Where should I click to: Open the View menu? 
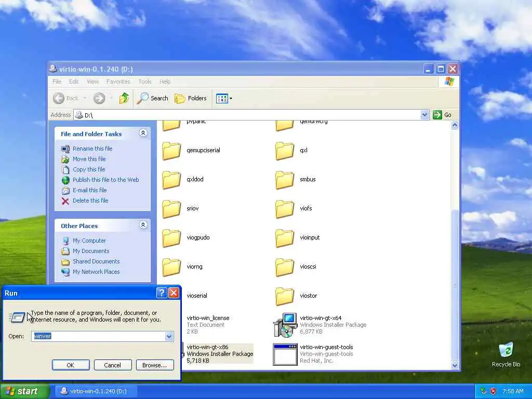coord(92,82)
